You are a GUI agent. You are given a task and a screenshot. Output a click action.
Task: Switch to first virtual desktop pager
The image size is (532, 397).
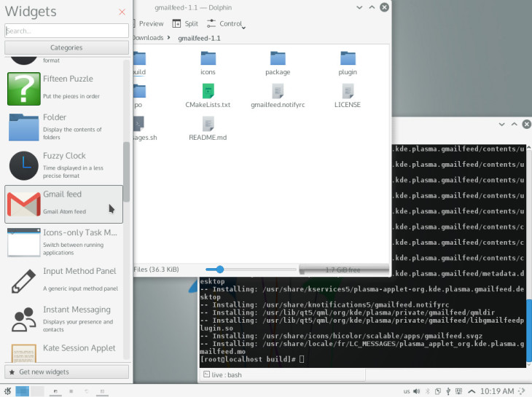click(x=23, y=391)
